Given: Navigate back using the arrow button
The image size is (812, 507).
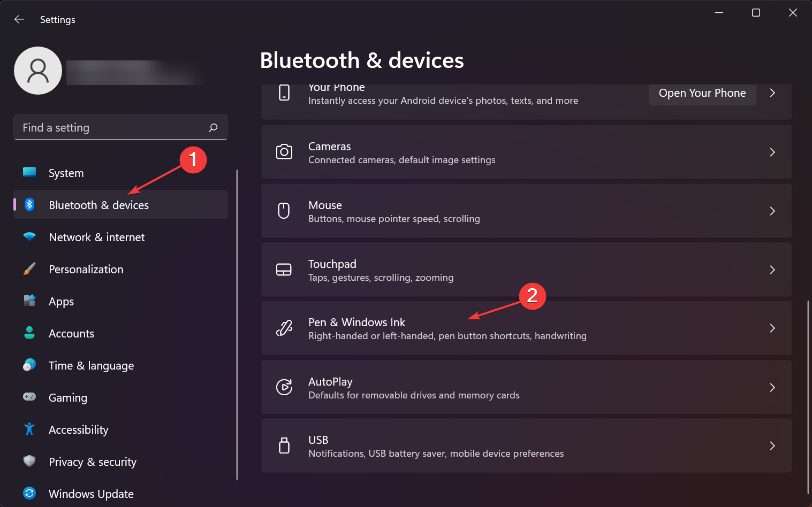Looking at the screenshot, I should pos(19,19).
